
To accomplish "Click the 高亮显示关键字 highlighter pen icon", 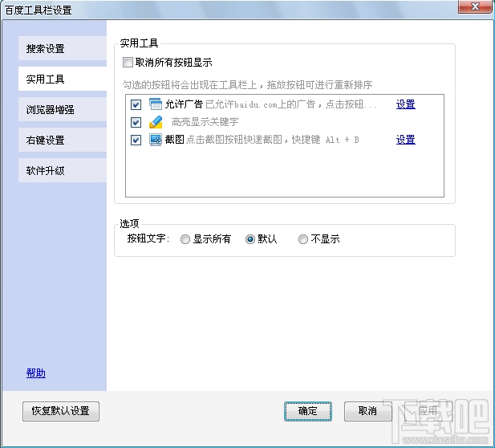I will (156, 122).
